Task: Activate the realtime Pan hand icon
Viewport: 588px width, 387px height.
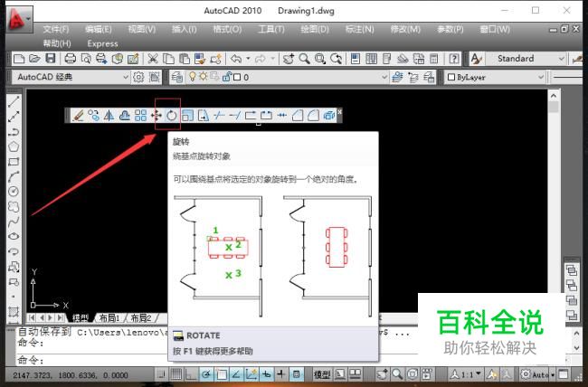Action: coord(289,59)
